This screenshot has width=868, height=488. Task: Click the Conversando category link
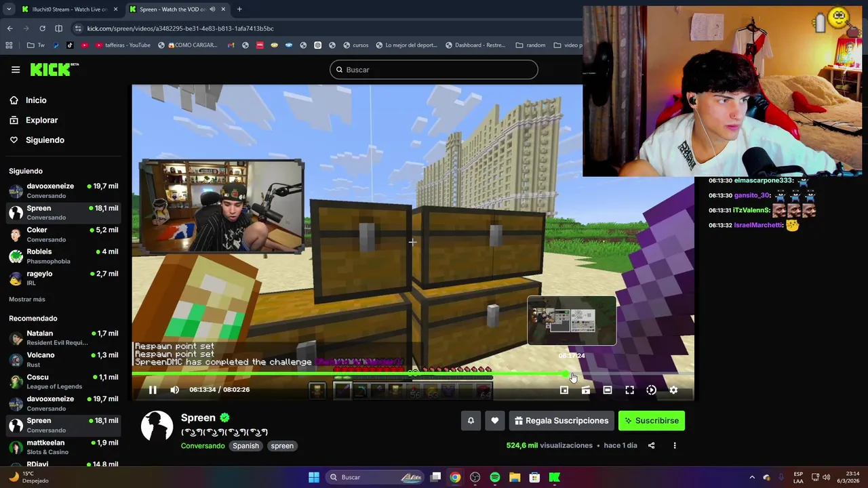pyautogui.click(x=203, y=446)
